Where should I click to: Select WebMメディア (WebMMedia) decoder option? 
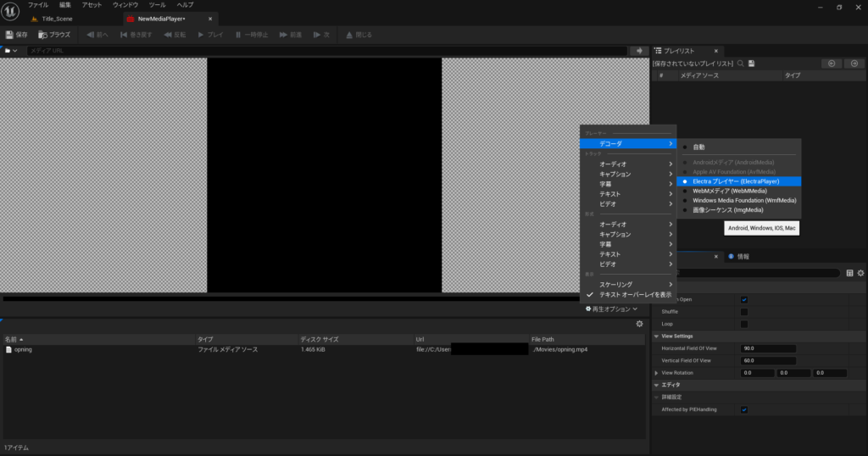pyautogui.click(x=729, y=191)
